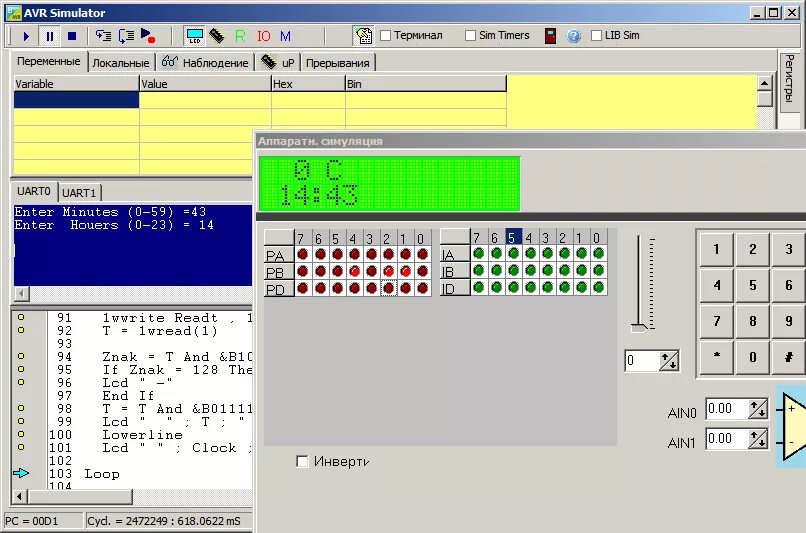Image resolution: width=806 pixels, height=533 pixels.
Task: Click the vertical slider handle
Action: point(639,327)
